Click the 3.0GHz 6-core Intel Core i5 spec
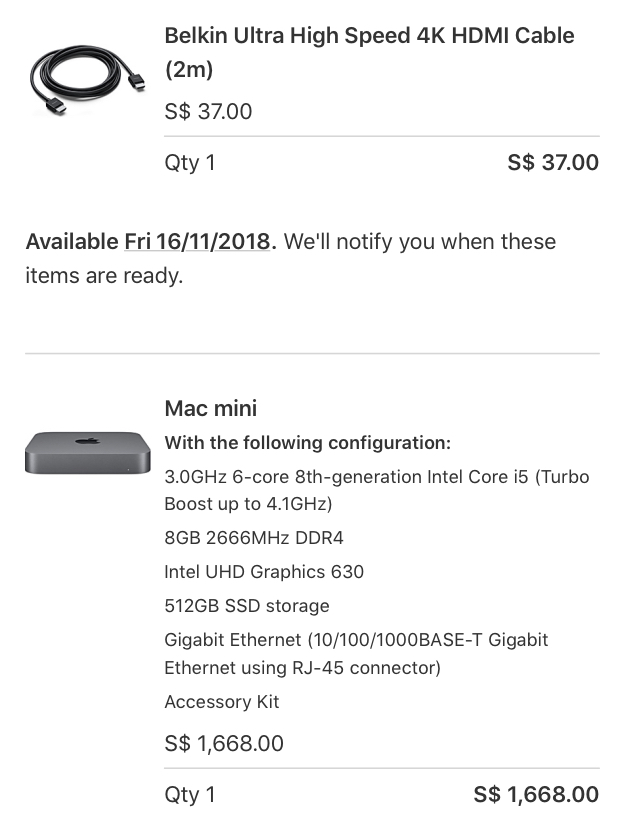 [x=377, y=490]
